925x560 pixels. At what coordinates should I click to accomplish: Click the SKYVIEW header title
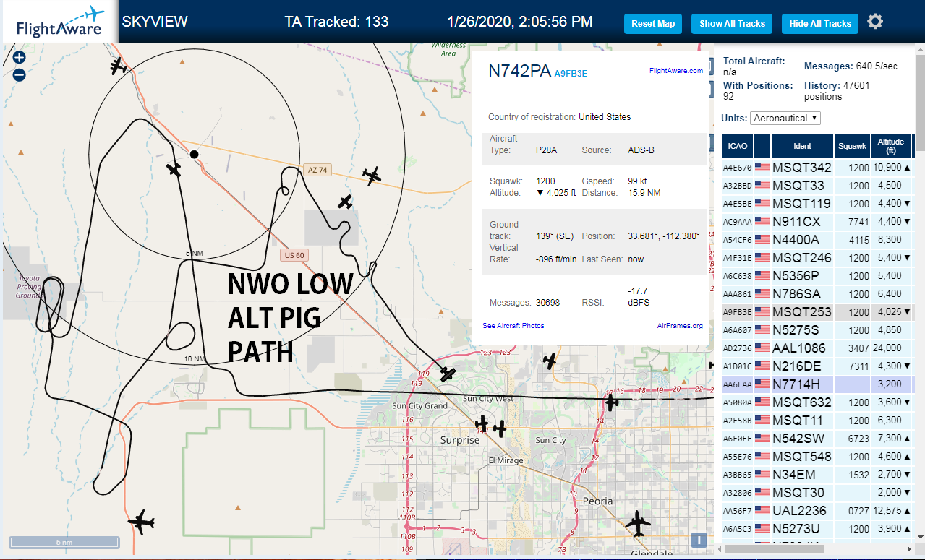(155, 22)
